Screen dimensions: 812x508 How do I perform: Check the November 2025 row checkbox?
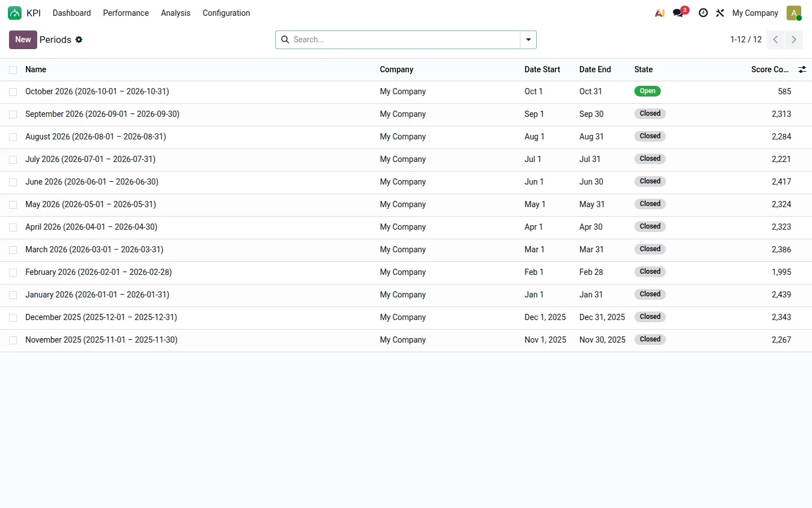pyautogui.click(x=13, y=340)
